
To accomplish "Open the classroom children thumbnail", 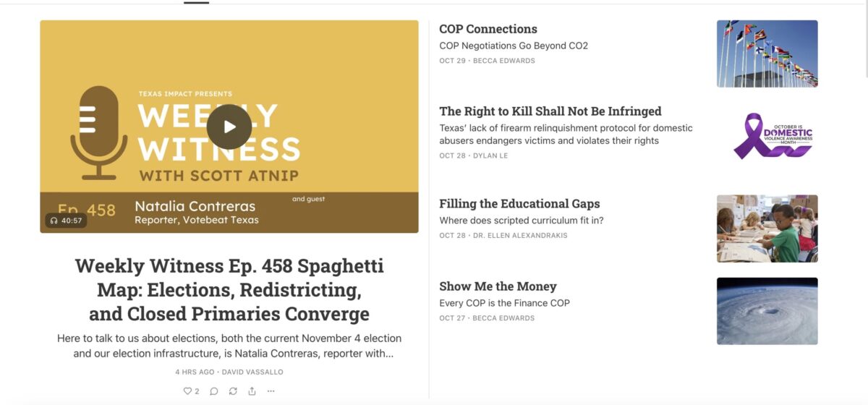I will coord(767,229).
